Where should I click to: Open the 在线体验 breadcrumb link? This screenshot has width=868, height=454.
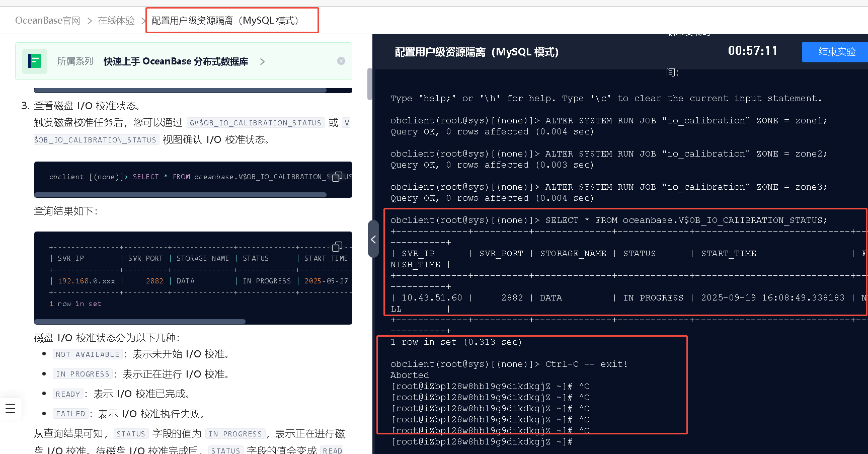tap(116, 21)
